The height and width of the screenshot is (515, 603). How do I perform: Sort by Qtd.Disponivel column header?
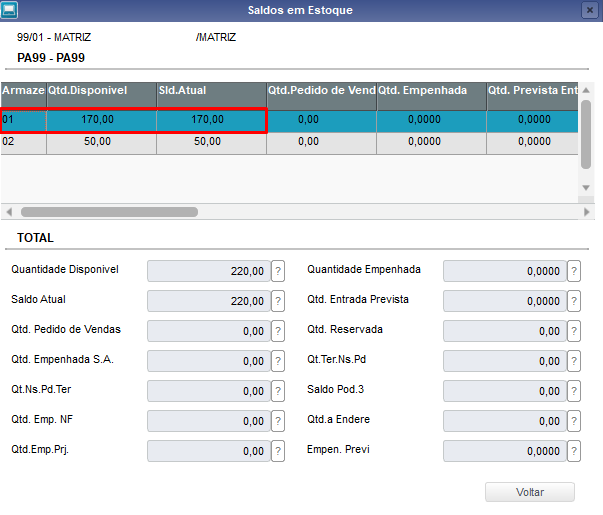coord(102,95)
